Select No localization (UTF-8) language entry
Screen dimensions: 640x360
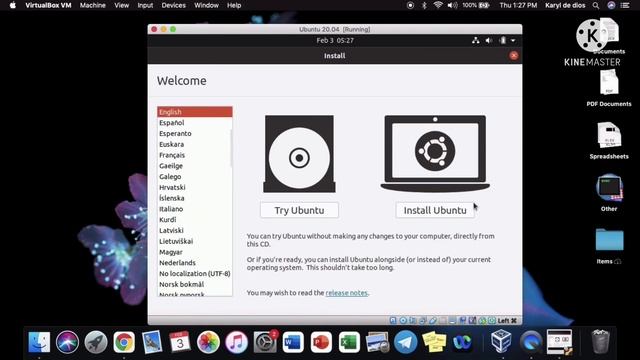tap(195, 273)
